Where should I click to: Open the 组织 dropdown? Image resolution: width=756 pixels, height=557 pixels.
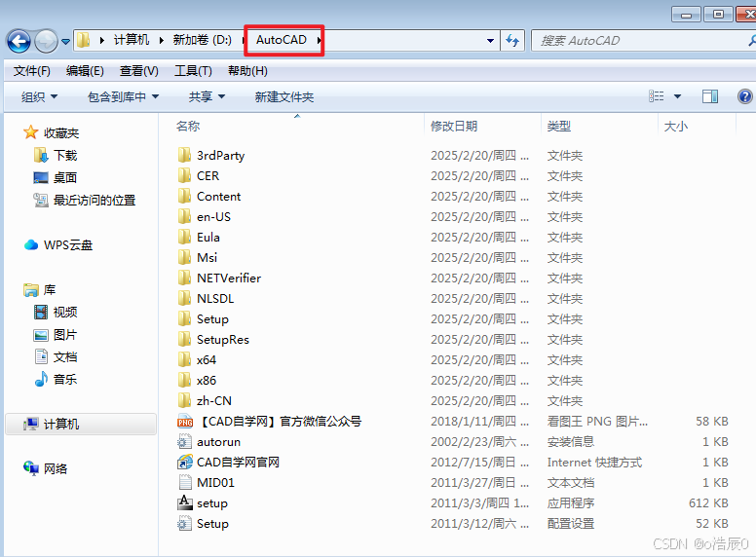pyautogui.click(x=39, y=96)
